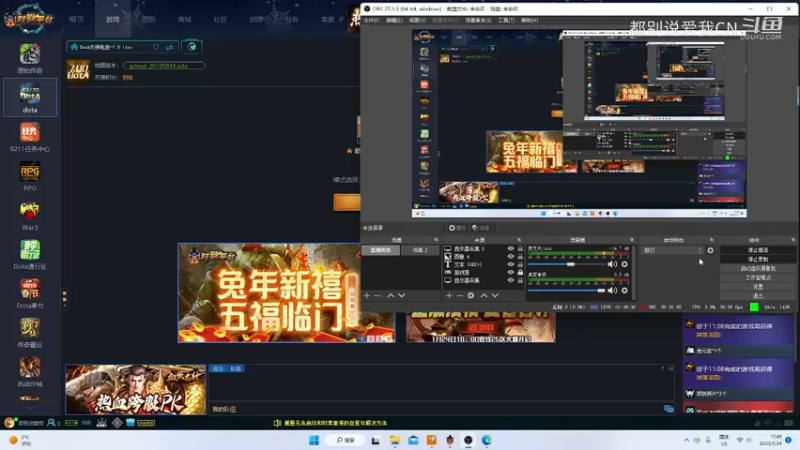Screen dimensions: 800x450
Task: Toggle the lock on 文本 (GDI+) source
Action: [x=520, y=264]
